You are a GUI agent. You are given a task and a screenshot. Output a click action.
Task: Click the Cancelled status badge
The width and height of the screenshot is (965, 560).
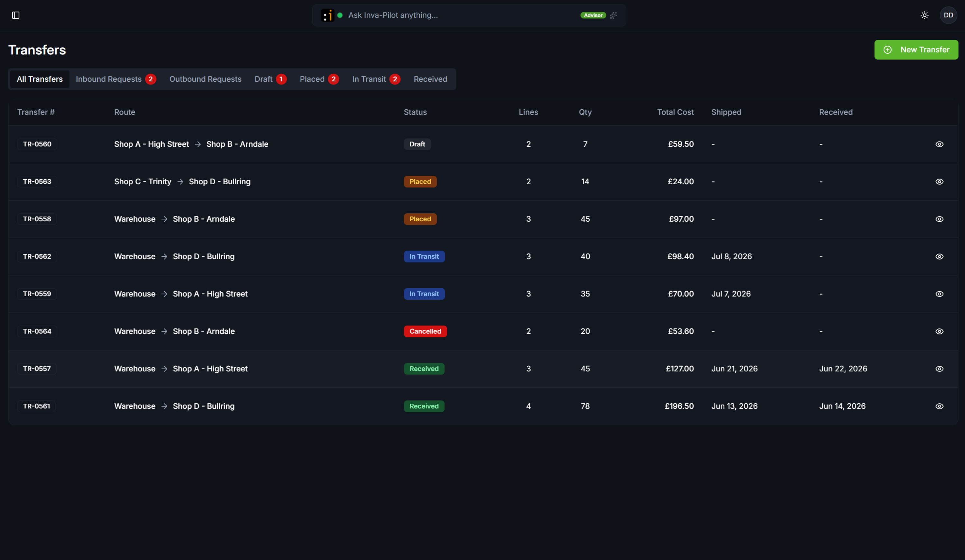(x=425, y=331)
